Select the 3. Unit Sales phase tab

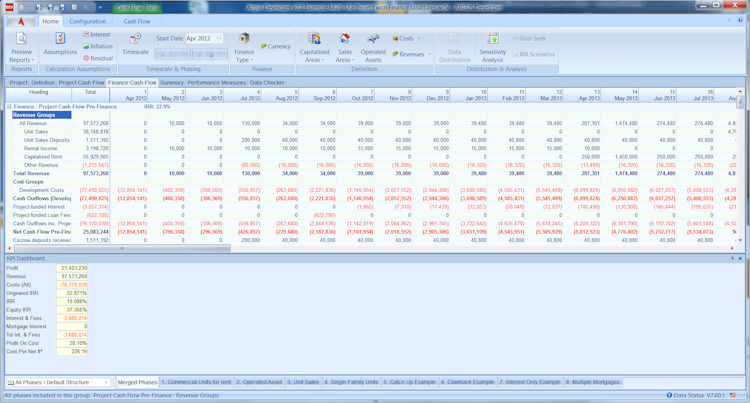click(x=303, y=382)
